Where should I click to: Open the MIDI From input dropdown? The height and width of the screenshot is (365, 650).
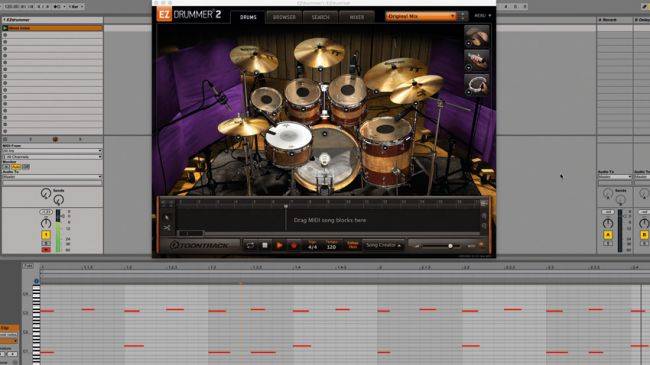(x=52, y=151)
